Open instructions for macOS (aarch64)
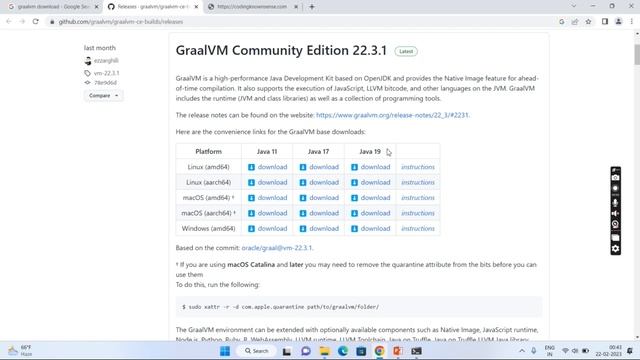This screenshot has height=360, width=640. click(418, 213)
